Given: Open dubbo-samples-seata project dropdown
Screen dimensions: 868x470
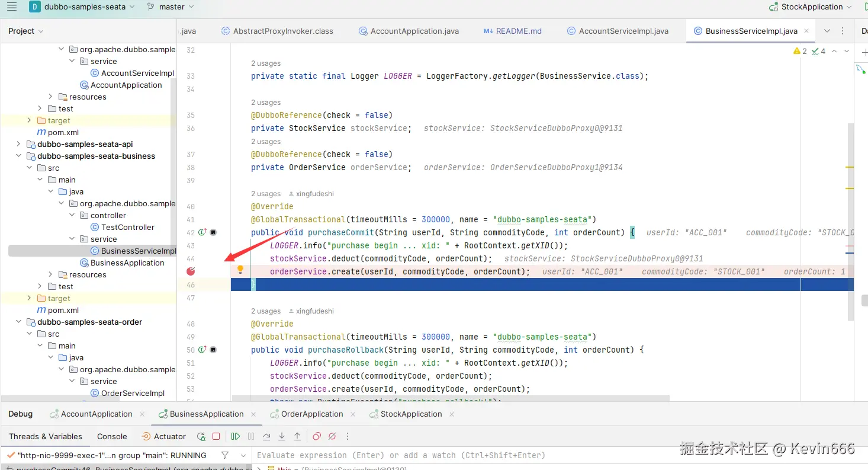Looking at the screenshot, I should [82, 7].
